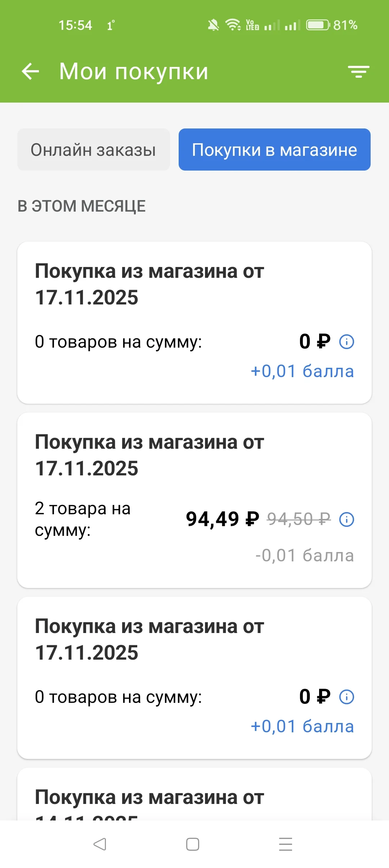Image resolution: width=389 pixels, height=868 pixels.
Task: Tap +0,01 балла on first card
Action: [x=302, y=371]
